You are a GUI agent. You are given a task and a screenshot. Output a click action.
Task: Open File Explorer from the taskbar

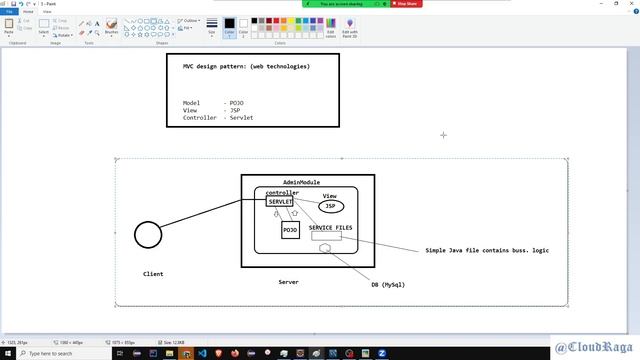(x=170, y=353)
